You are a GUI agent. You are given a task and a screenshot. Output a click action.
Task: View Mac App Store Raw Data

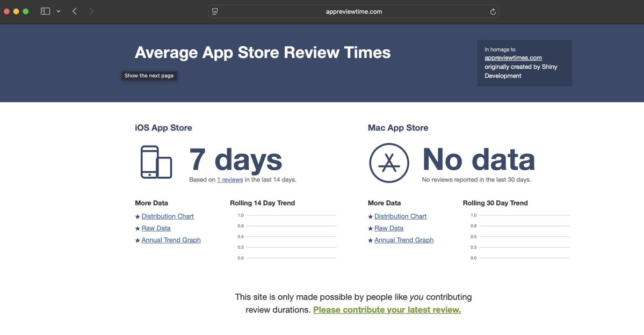pyautogui.click(x=389, y=228)
